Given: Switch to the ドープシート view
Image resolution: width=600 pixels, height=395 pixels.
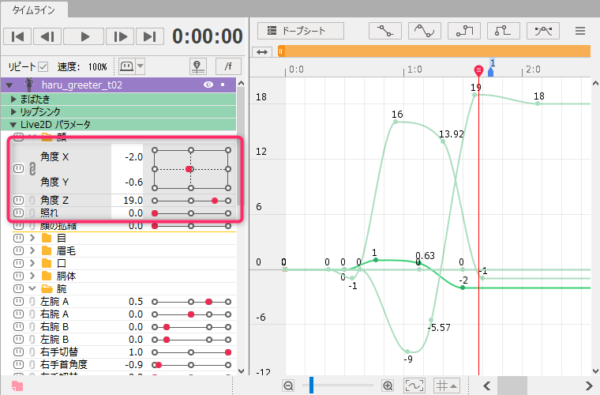Looking at the screenshot, I should (x=300, y=31).
